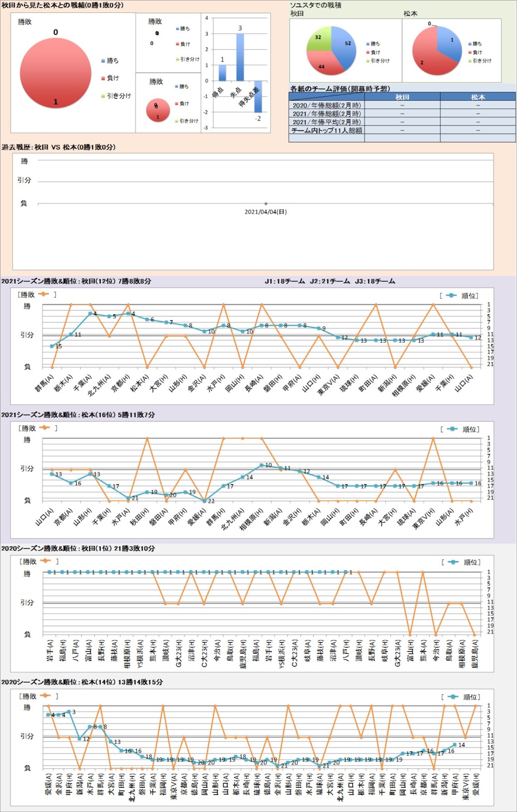Click the teal 順位 legend marker in 2020 秋田 chart
The width and height of the screenshot is (517, 812).
coord(453,562)
